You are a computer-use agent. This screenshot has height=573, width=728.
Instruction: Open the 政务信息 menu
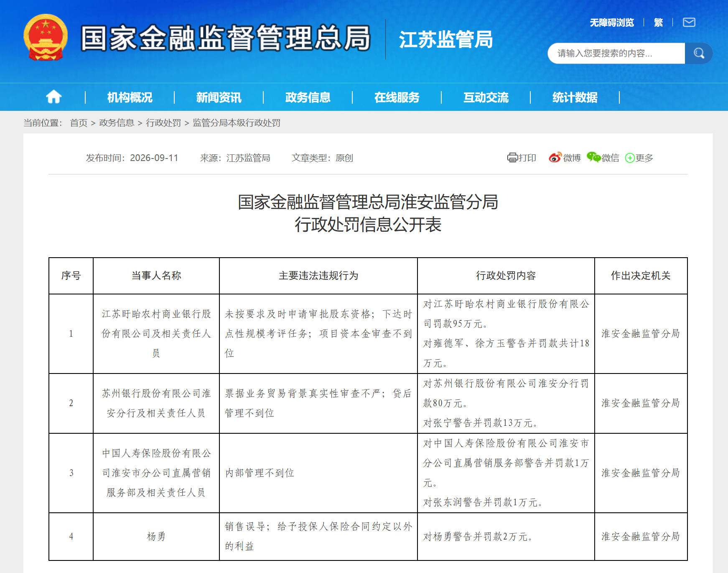click(x=308, y=97)
